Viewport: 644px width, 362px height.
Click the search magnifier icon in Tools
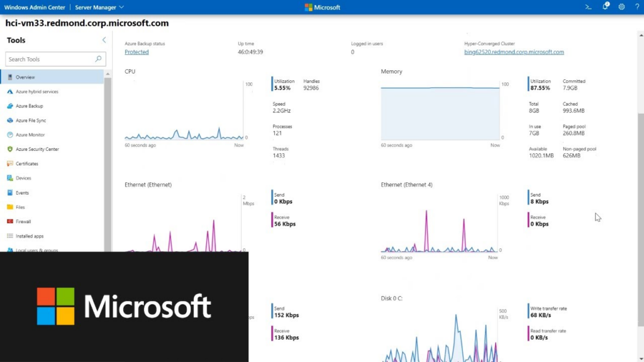pos(98,59)
